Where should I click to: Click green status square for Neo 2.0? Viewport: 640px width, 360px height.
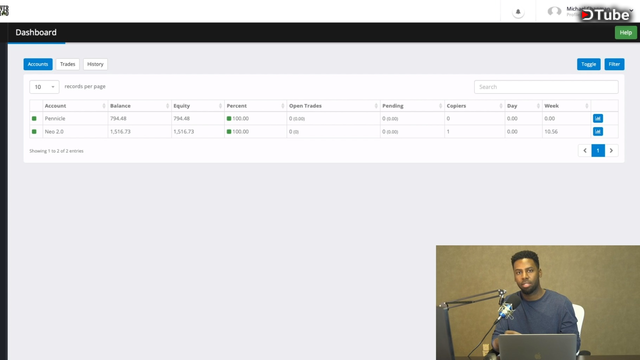tap(34, 131)
